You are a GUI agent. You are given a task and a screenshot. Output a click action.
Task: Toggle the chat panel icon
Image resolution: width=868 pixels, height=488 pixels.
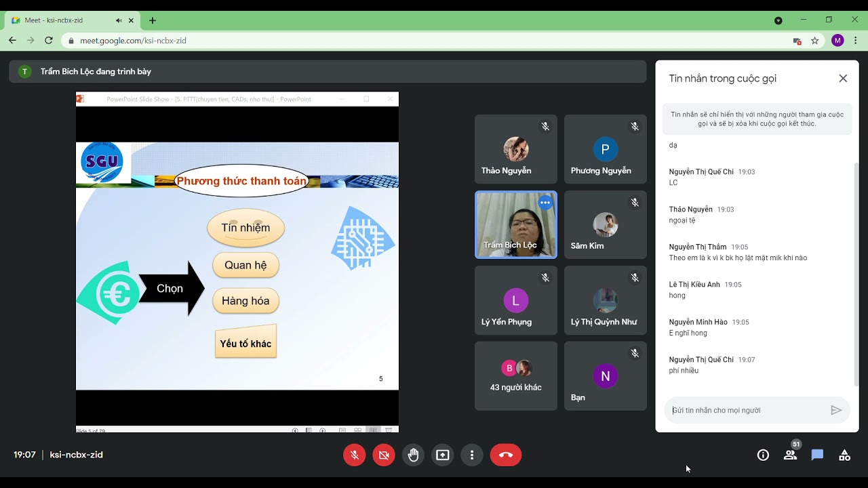coord(817,455)
